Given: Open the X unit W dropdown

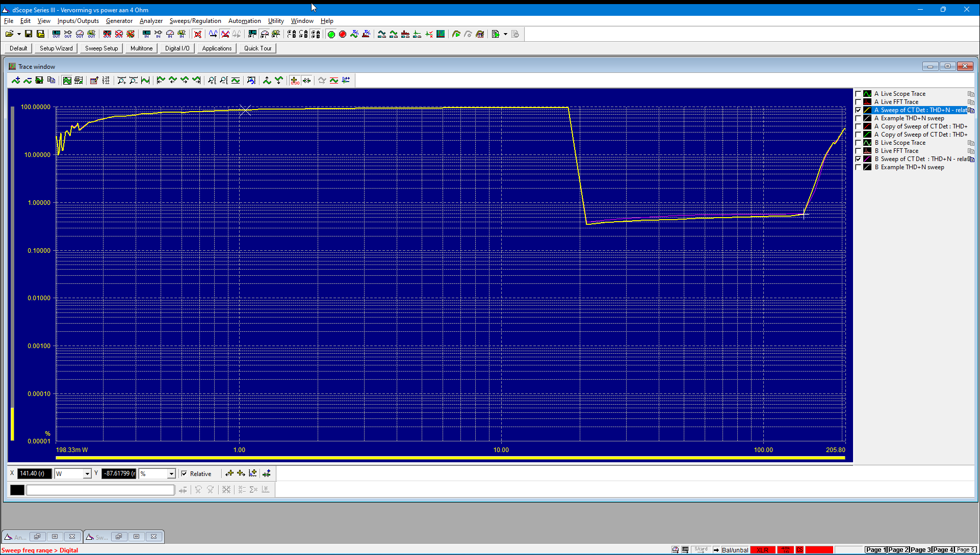Looking at the screenshot, I should [87, 474].
